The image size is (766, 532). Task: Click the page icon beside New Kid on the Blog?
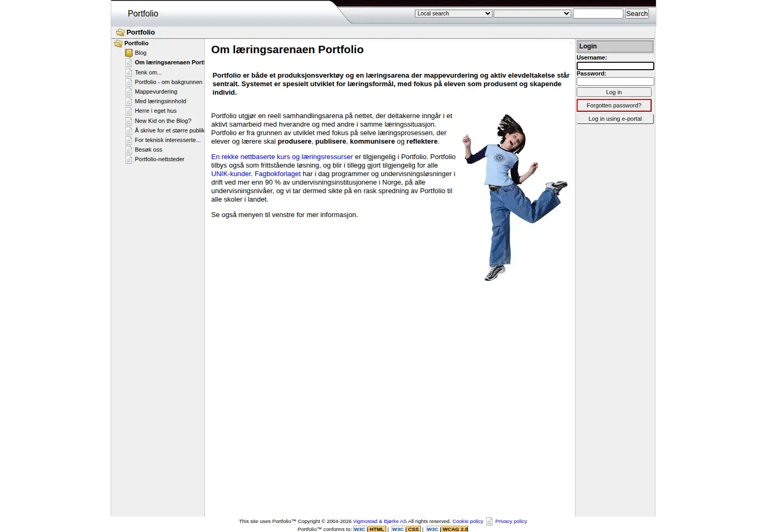129,121
